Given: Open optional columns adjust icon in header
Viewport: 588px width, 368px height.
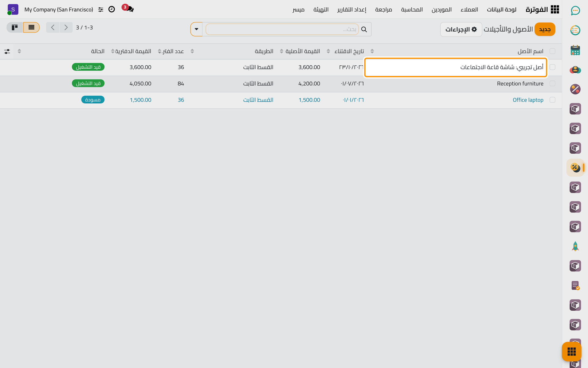Looking at the screenshot, I should [x=7, y=51].
